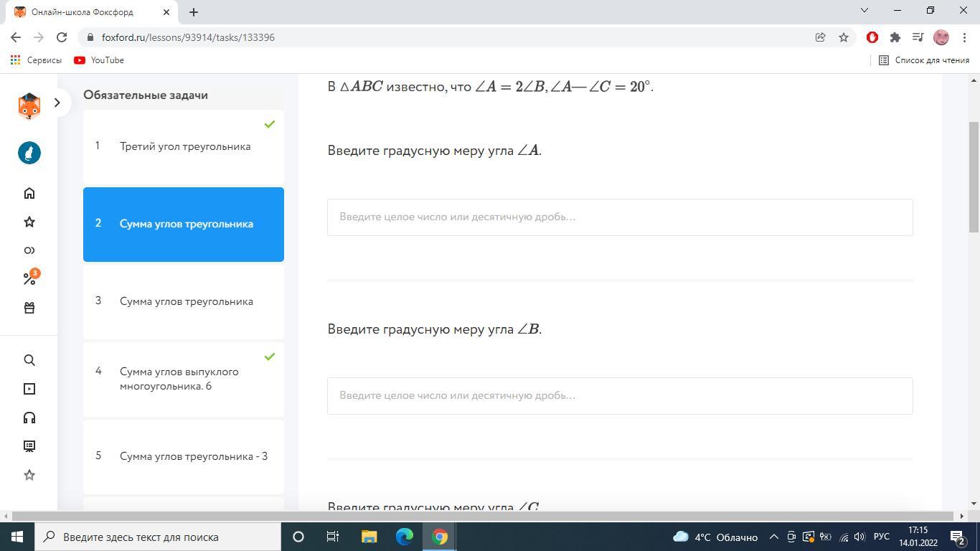The height and width of the screenshot is (551, 980).
Task: Open clock and date 17:15
Action: click(918, 537)
